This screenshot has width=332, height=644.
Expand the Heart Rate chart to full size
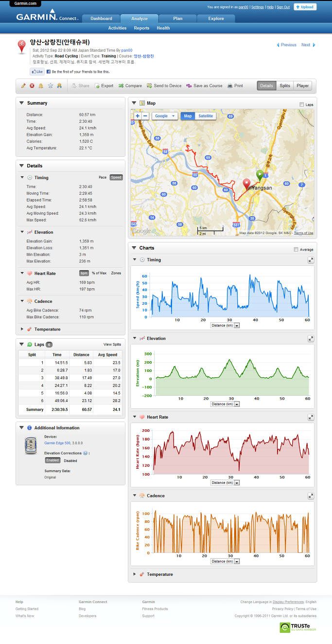[311, 417]
